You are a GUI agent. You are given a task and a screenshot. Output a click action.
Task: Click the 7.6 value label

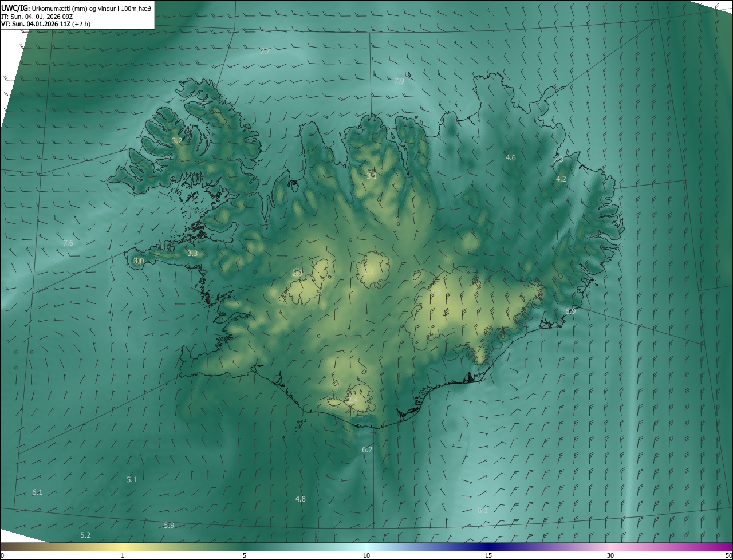pyautogui.click(x=68, y=243)
